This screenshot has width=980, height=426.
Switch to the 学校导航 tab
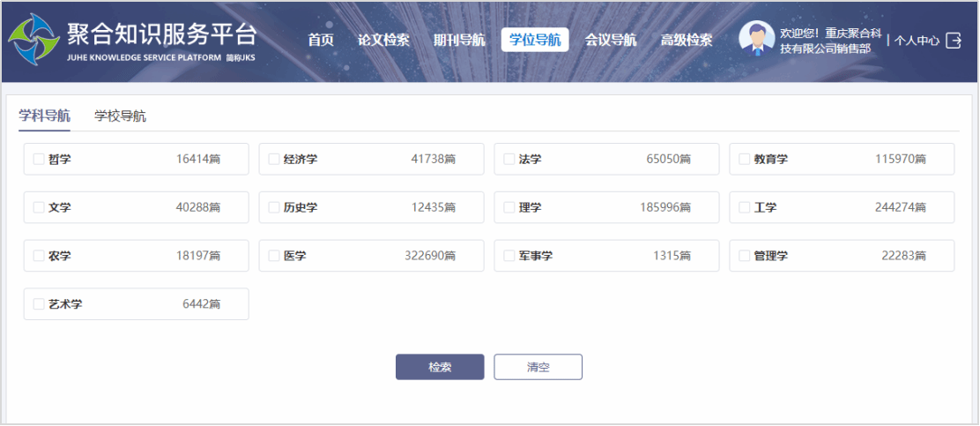[x=121, y=116]
